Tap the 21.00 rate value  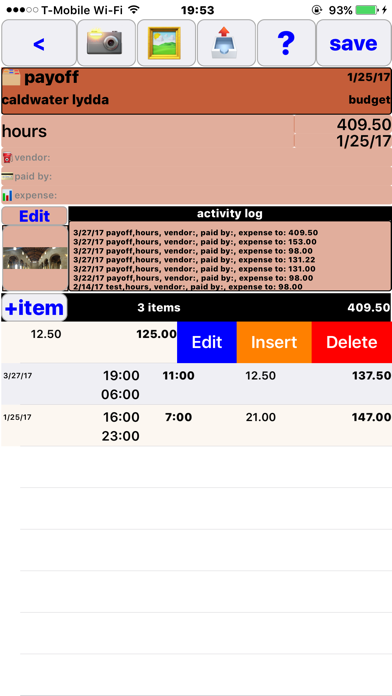pyautogui.click(x=261, y=417)
